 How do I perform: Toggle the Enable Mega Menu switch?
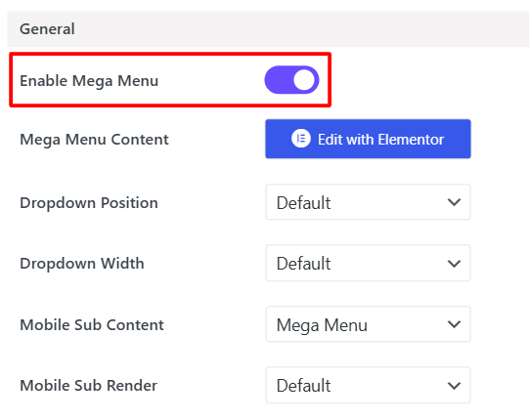[x=291, y=80]
